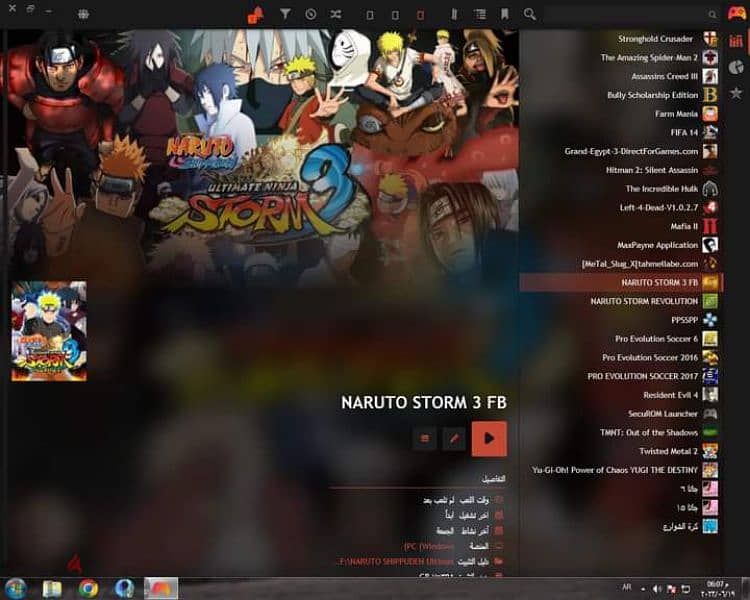Select Resident Evil 4 in the list
The width and height of the screenshot is (750, 600).
pos(621,395)
